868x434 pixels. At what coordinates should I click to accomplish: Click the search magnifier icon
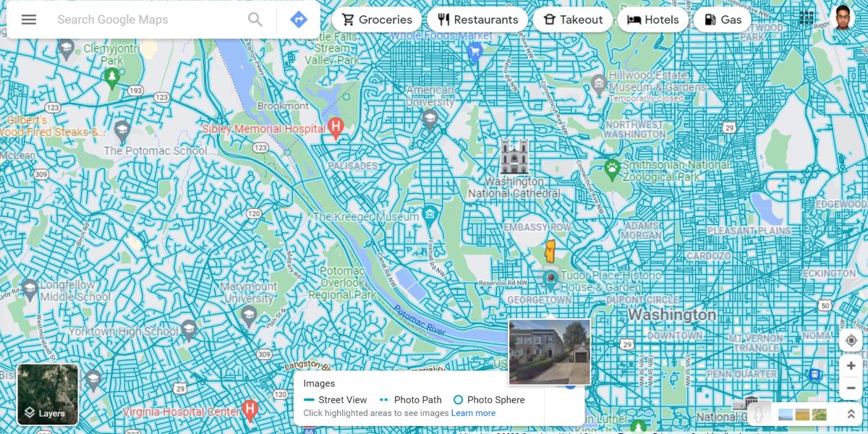[x=255, y=20]
